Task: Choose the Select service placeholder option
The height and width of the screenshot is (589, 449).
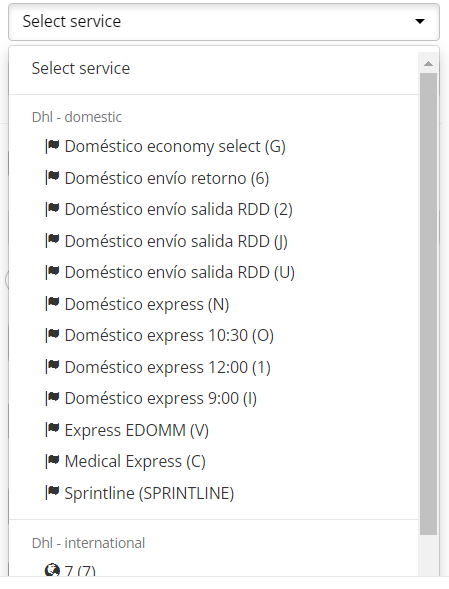Action: [213, 68]
